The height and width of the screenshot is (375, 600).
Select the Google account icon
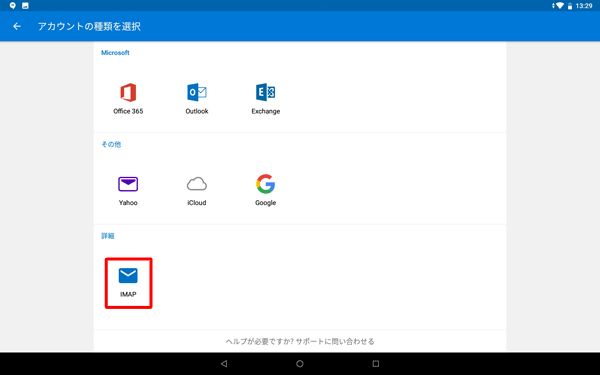tap(266, 184)
